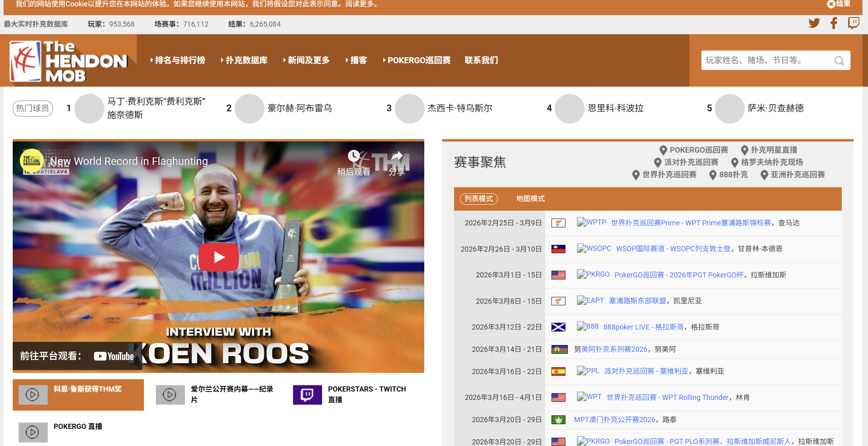
Task: Play the Koen Roos YouTube video
Action: 219,257
